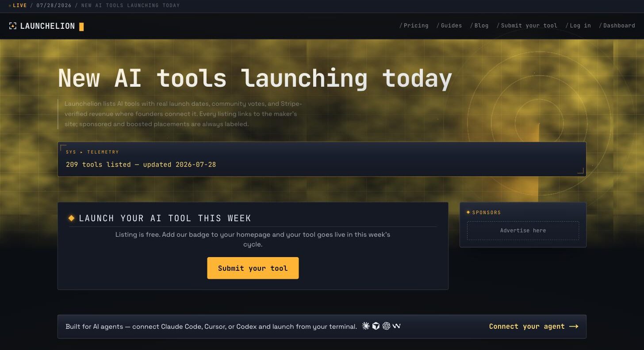
Task: Click the SYS TELEMETRY label
Action: point(92,152)
